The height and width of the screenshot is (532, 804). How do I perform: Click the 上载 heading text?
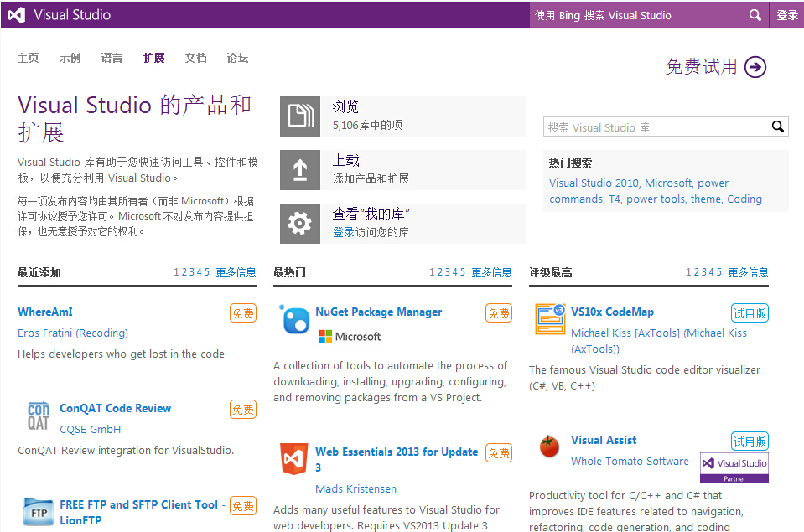[346, 160]
